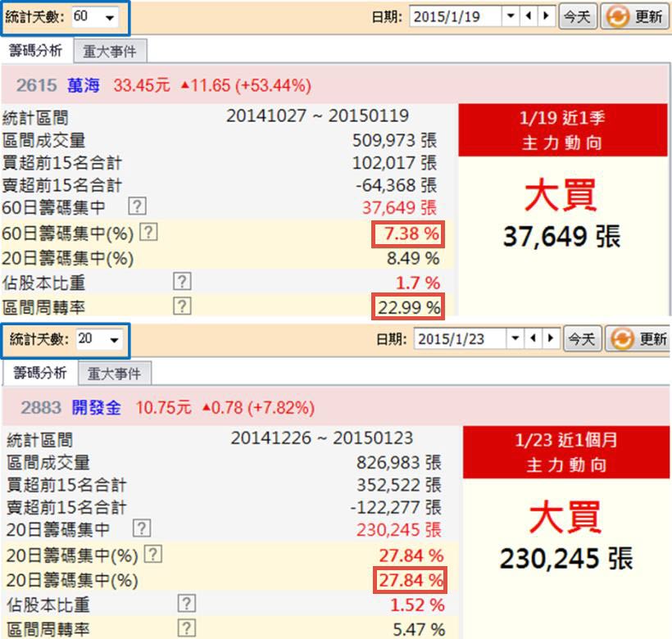The image size is (672, 639).
Task: Switch to the 重大事件 tab in top panel
Action: tap(111, 51)
